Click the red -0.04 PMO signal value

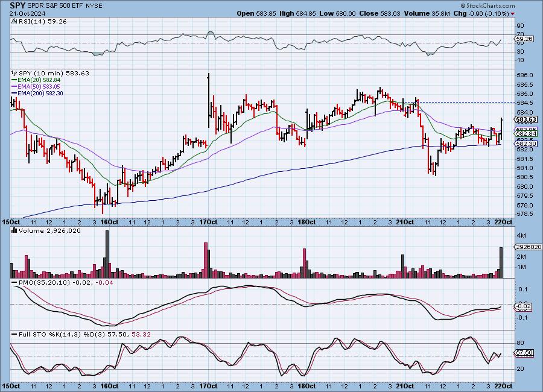click(104, 283)
